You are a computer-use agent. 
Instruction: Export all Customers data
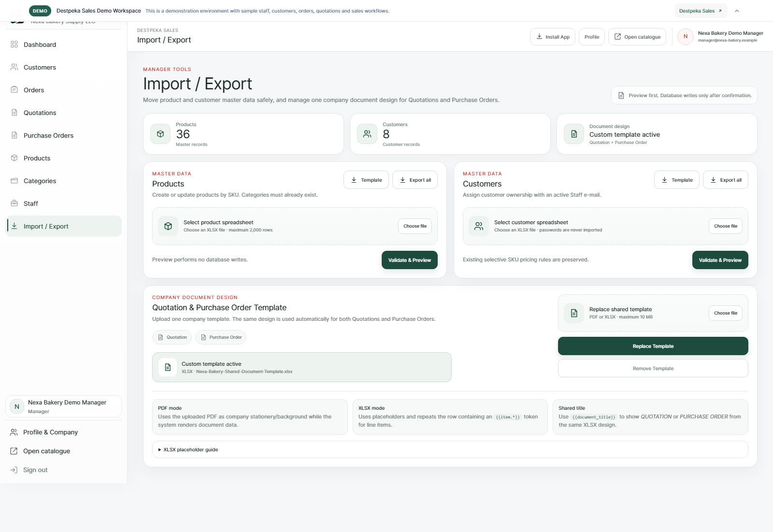pyautogui.click(x=726, y=180)
